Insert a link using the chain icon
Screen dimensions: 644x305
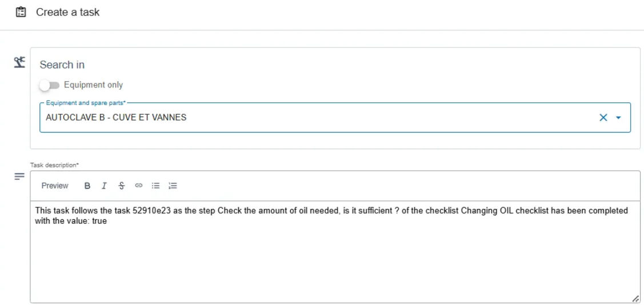[138, 186]
